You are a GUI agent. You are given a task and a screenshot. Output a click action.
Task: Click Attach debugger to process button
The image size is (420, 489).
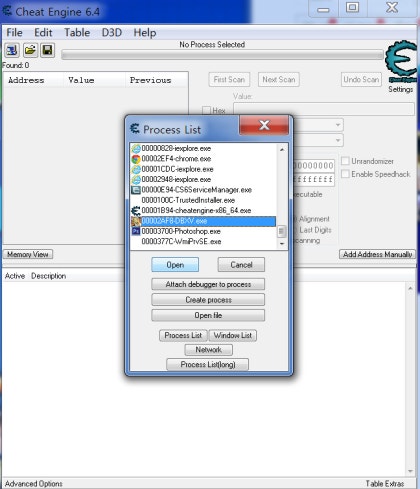(x=208, y=284)
